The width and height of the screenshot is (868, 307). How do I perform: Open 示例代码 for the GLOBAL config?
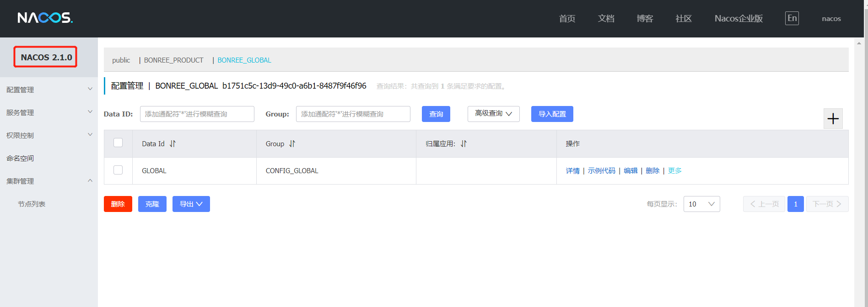(x=601, y=170)
